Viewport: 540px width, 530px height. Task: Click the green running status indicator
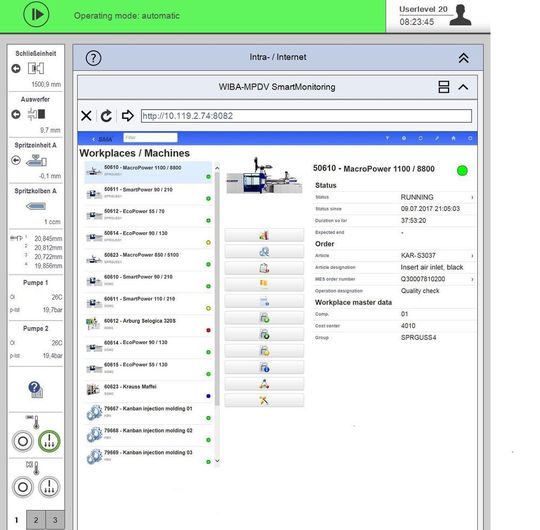point(462,170)
